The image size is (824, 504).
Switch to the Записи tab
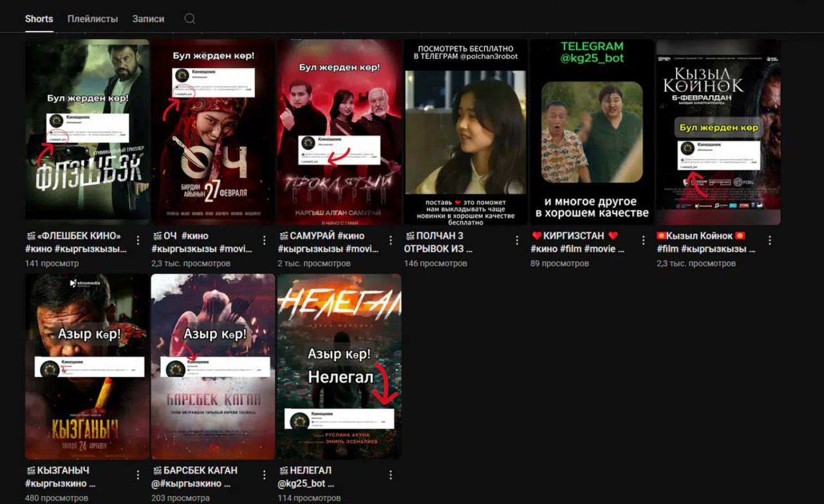(148, 19)
